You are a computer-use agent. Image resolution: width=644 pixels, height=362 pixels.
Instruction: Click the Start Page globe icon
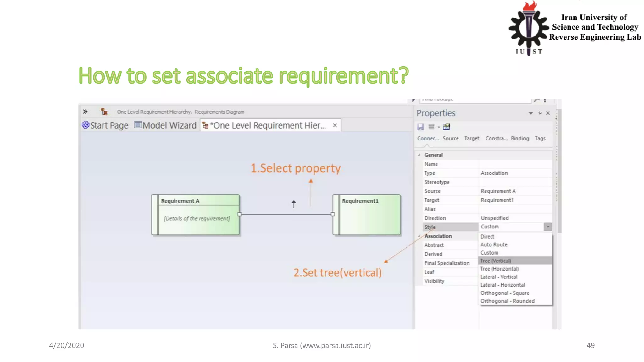click(x=86, y=125)
